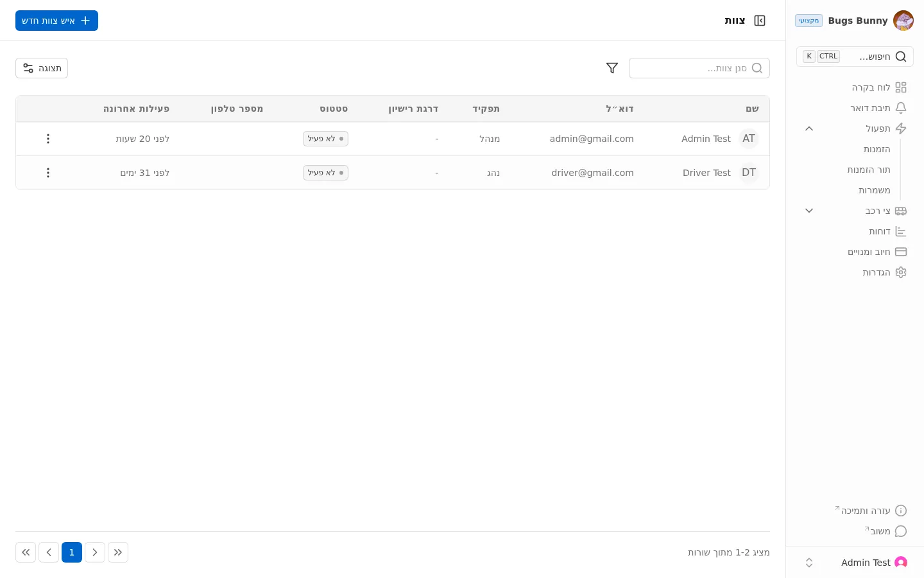Open row actions menu for Driver Test
This screenshot has width=924, height=578.
click(48, 173)
